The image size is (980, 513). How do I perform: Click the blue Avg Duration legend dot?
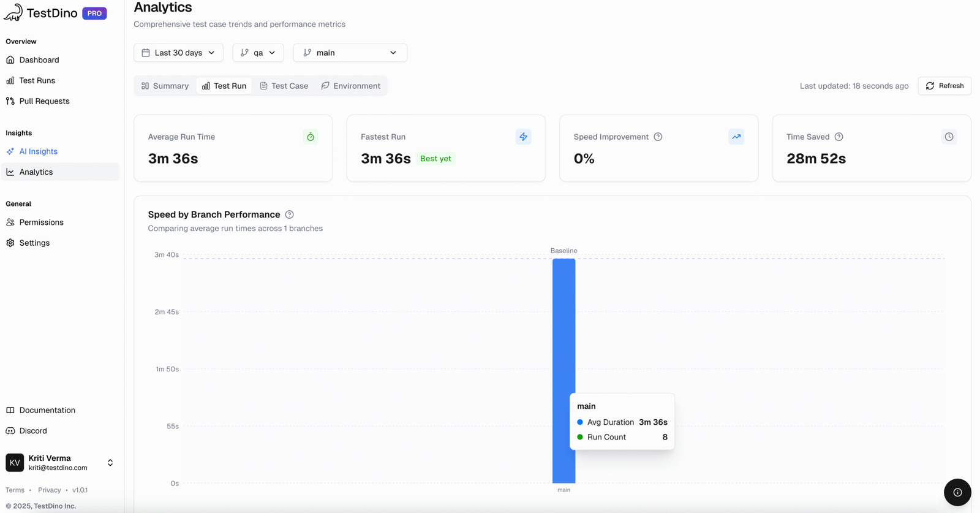tap(580, 422)
